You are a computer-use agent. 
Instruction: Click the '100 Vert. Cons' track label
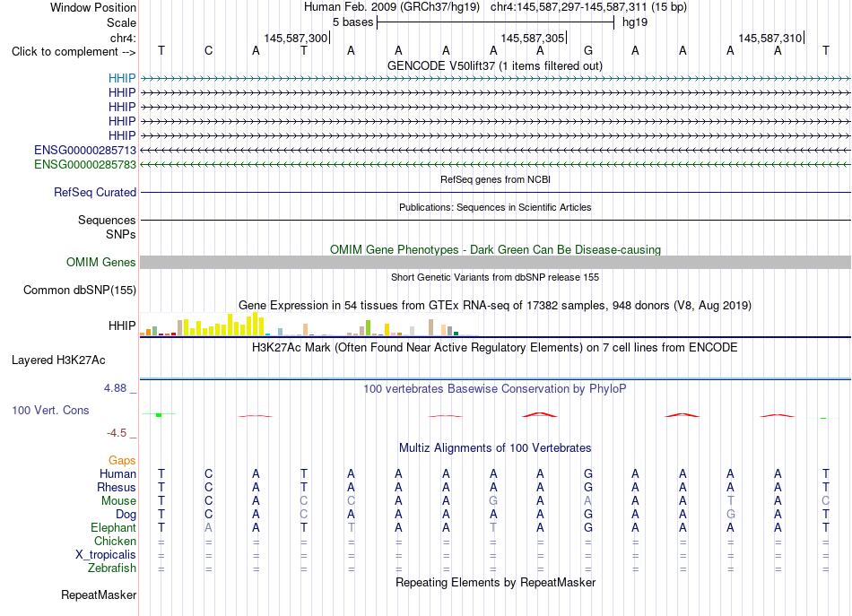pos(50,410)
